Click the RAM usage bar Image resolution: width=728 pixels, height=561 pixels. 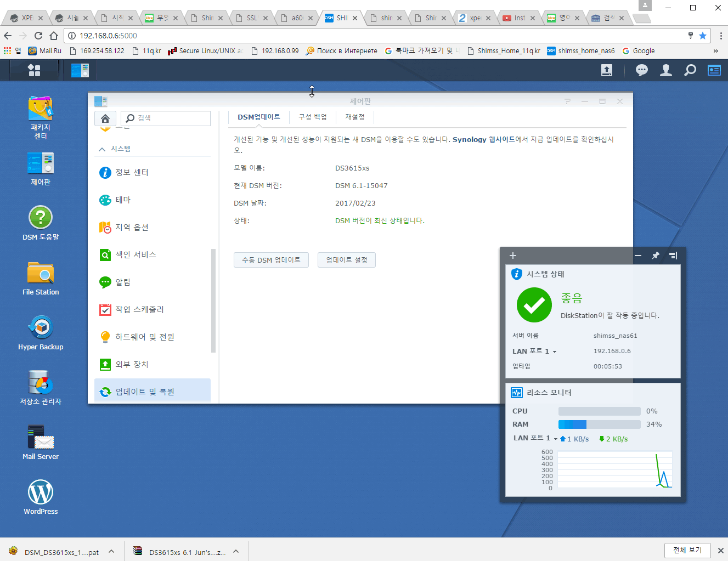click(599, 424)
